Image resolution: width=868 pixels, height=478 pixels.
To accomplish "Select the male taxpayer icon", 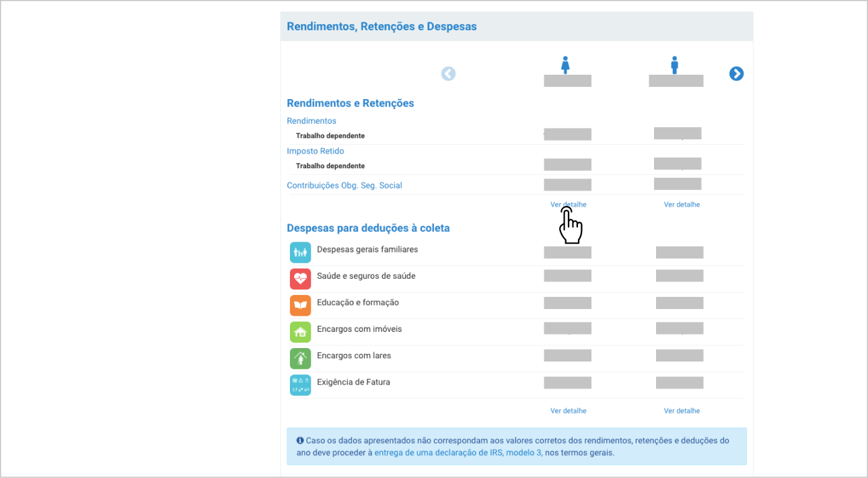I will tap(674, 65).
